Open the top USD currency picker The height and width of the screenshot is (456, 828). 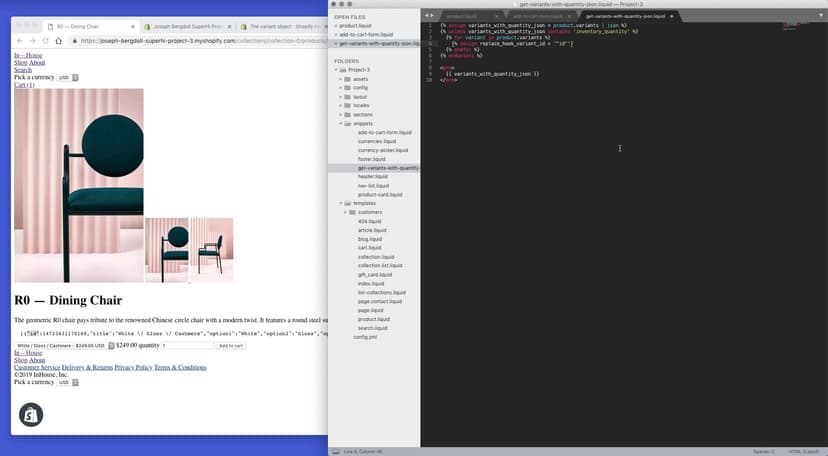point(64,77)
